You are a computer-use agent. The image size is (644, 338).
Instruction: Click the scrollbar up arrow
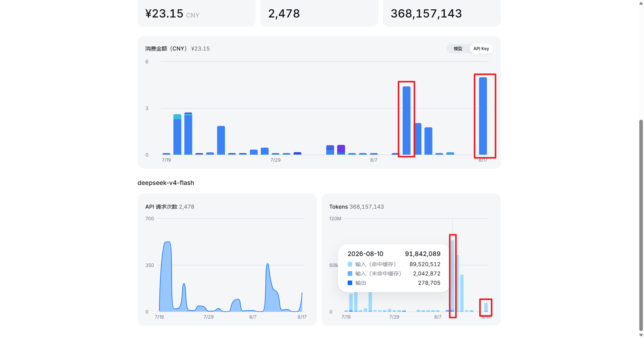[641, 3]
